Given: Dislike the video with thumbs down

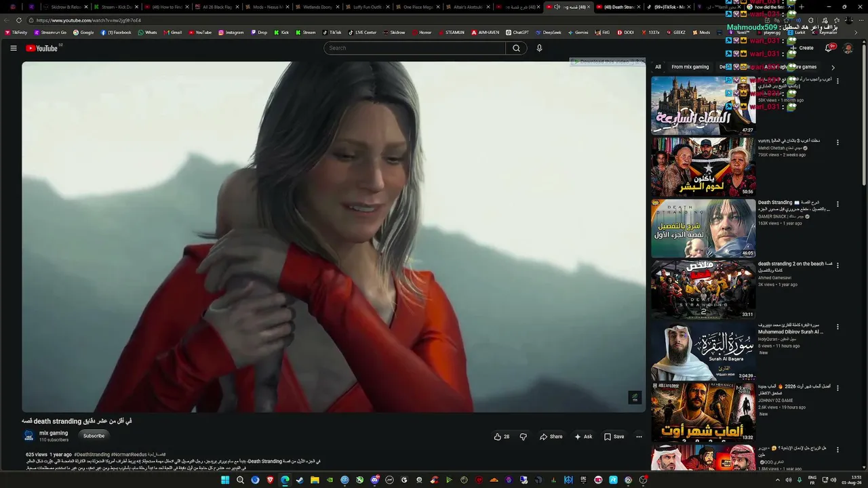Looking at the screenshot, I should [x=523, y=436].
